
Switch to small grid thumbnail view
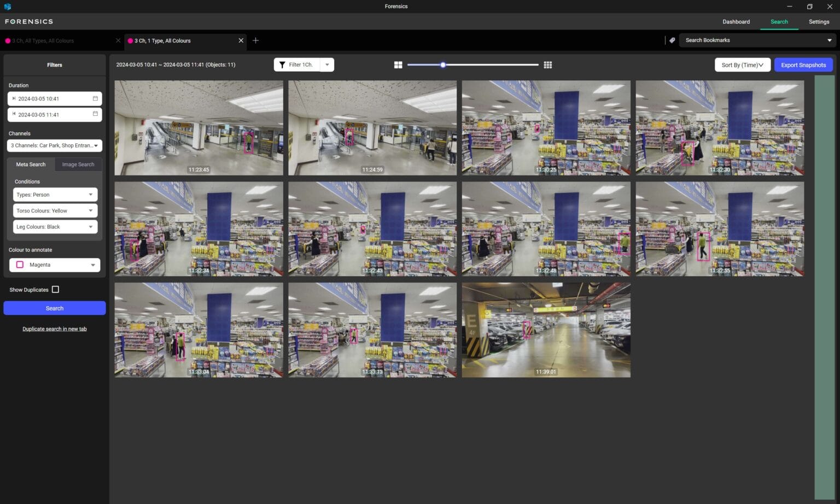click(x=547, y=65)
